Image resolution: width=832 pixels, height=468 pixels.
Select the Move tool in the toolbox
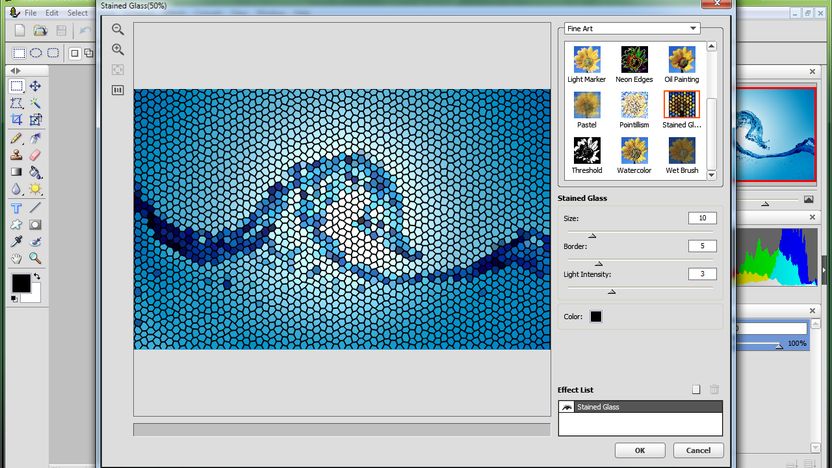(35, 86)
